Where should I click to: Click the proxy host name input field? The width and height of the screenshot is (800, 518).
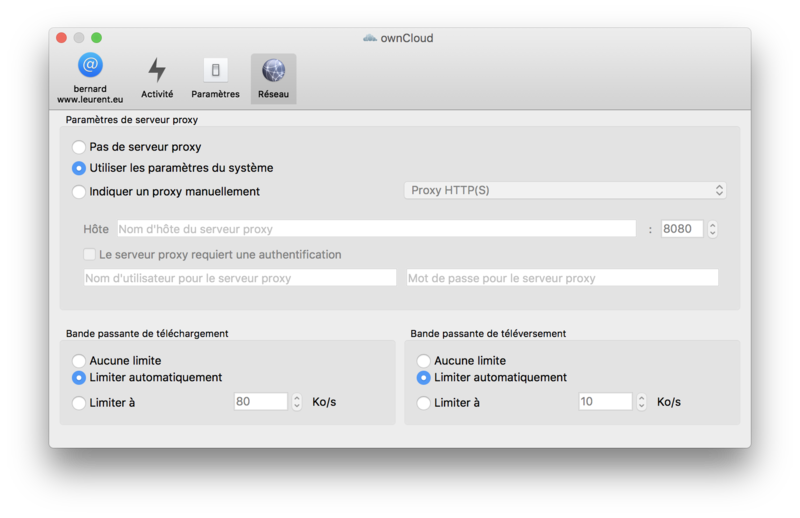tap(376, 229)
